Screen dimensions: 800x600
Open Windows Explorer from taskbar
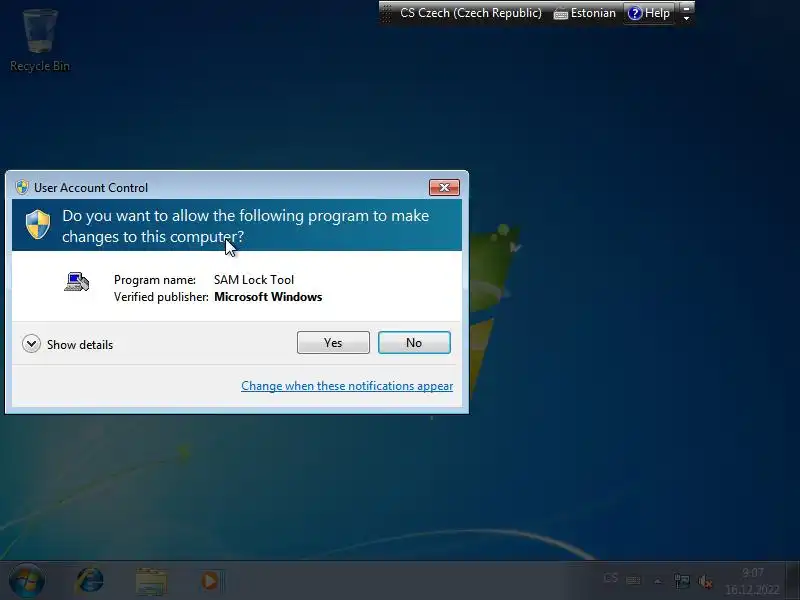pos(151,582)
